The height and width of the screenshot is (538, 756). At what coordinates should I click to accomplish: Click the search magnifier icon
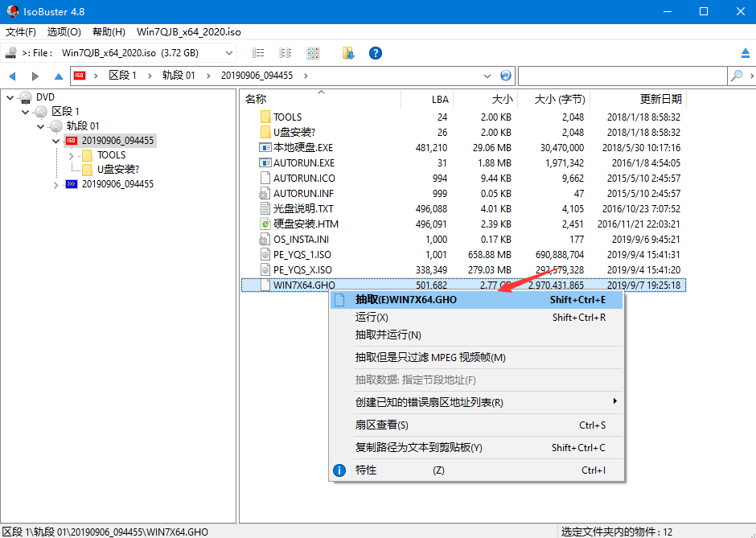736,76
